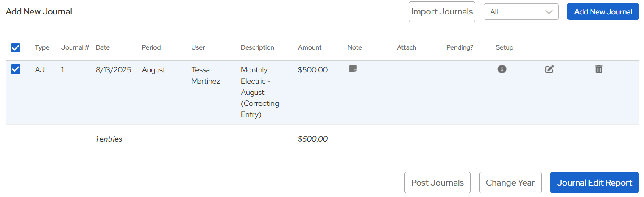Viewport: 644px width, 197px height.
Task: Click the Import Journals button
Action: point(442,12)
